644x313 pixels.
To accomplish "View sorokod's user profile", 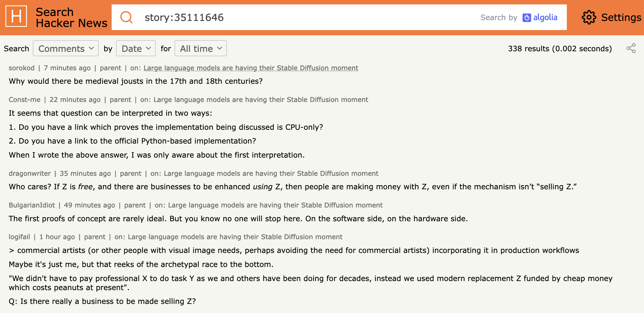I will tap(21, 68).
